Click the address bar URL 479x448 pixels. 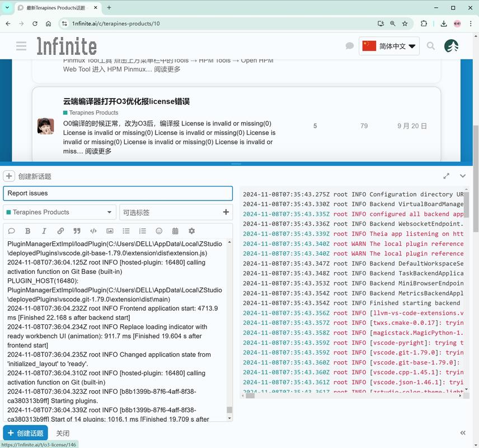point(116,24)
